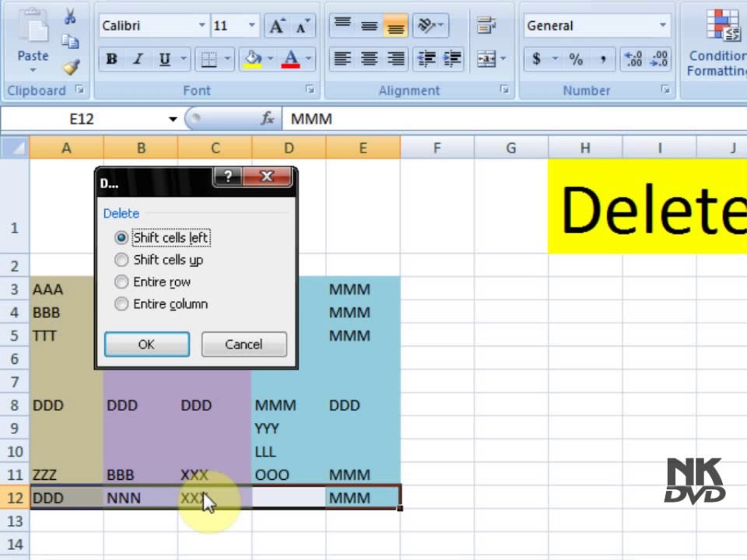Viewport: 747px width, 560px height.
Task: Apply the yellow fill color
Action: (x=252, y=59)
